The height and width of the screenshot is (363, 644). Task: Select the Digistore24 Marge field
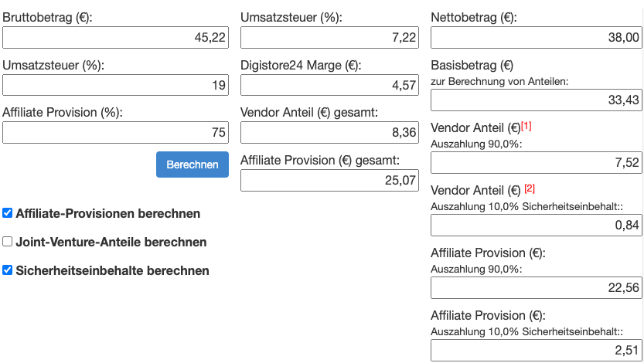330,85
